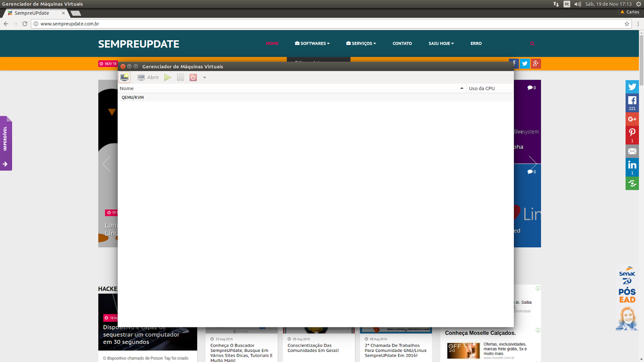The image size is (644, 362).
Task: Start the virtual machine with play button
Action: click(x=168, y=77)
